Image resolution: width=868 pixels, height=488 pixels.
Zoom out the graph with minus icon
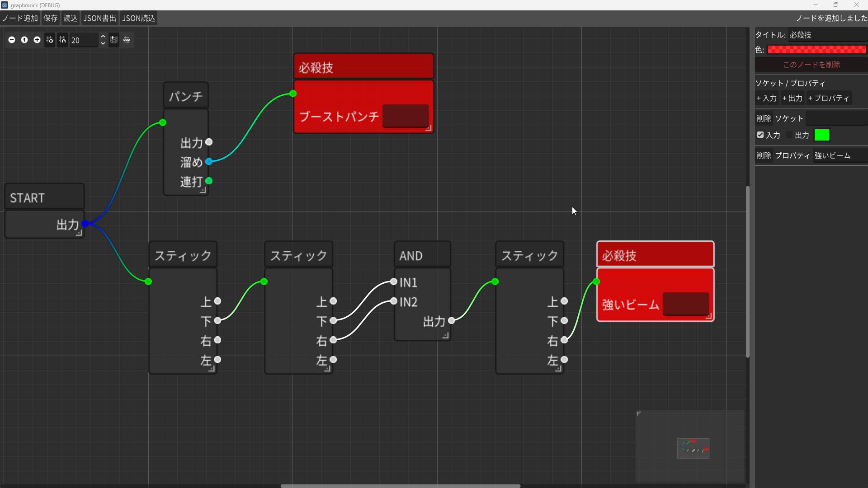12,40
